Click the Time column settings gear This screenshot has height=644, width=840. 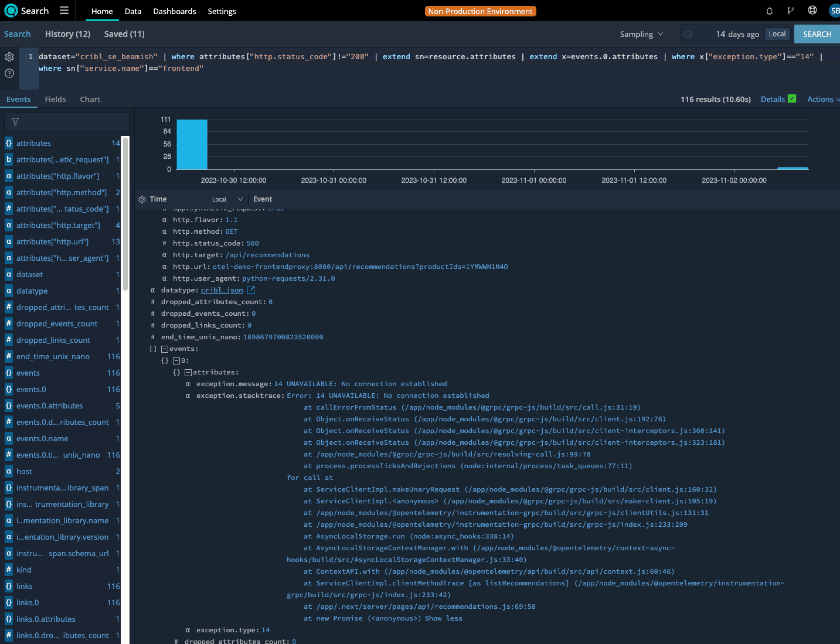coord(142,199)
